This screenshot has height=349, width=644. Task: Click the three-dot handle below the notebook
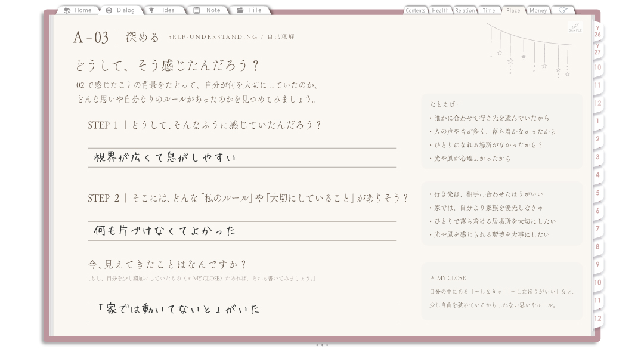[322, 345]
